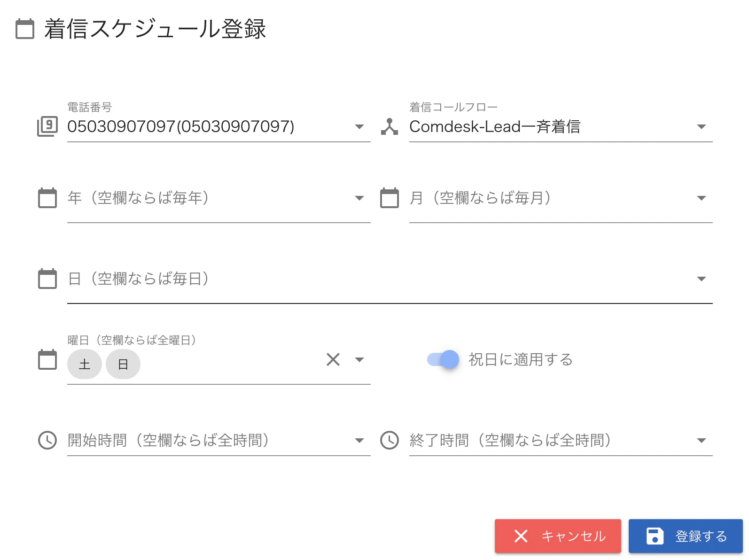749x560 pixels.
Task: Select the 日 weekday chip
Action: pyautogui.click(x=123, y=364)
